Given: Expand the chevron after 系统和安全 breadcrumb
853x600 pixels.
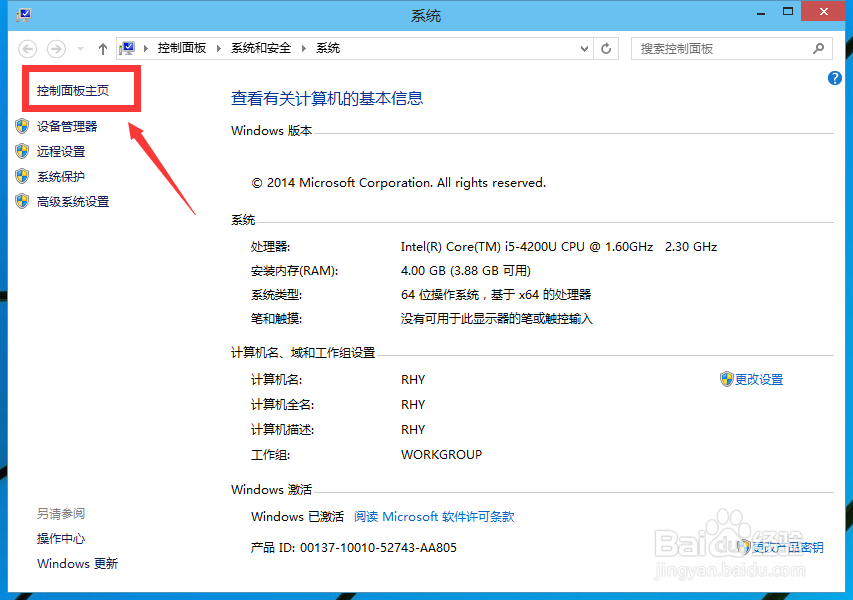Looking at the screenshot, I should click(304, 48).
